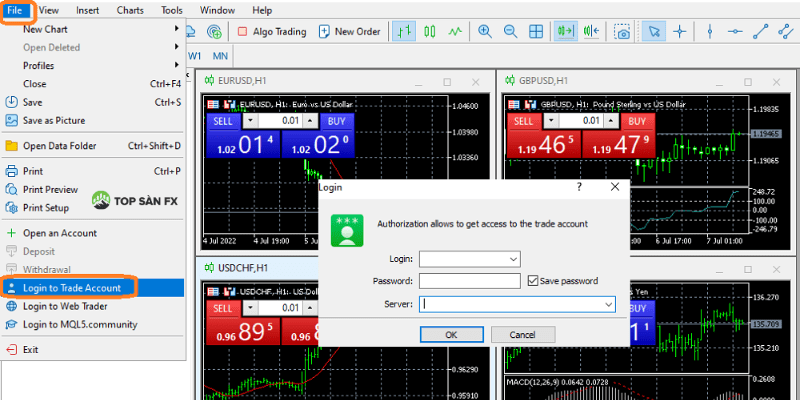The width and height of the screenshot is (800, 400).
Task: Click the Login dialog help question mark
Action: [x=579, y=187]
